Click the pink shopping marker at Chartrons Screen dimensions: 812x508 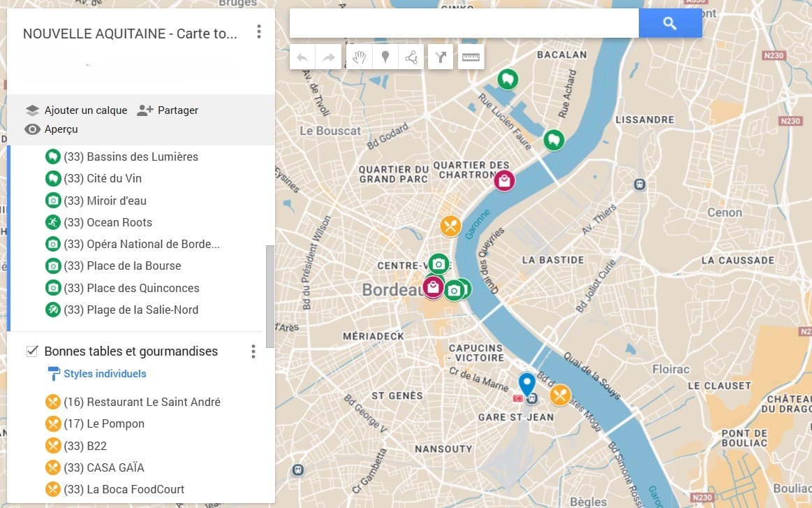click(x=504, y=181)
